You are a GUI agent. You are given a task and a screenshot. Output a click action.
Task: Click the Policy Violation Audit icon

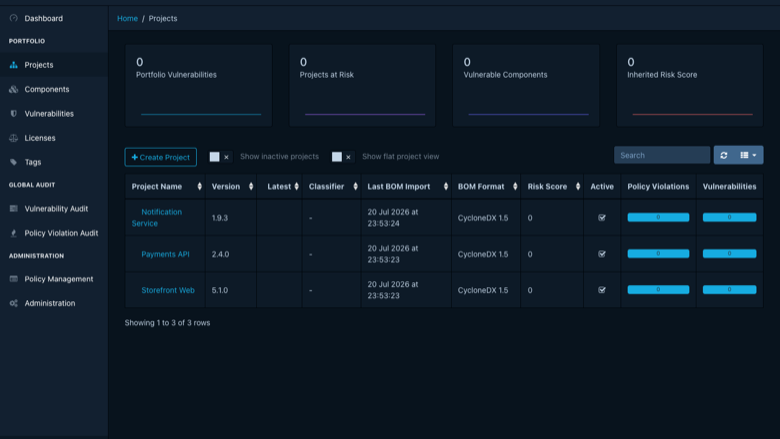tap(13, 233)
